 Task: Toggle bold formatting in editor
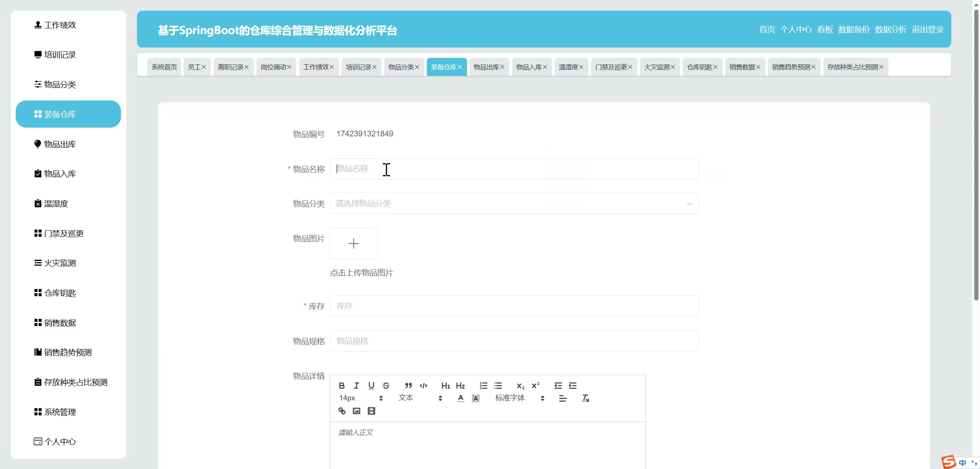pos(342,385)
